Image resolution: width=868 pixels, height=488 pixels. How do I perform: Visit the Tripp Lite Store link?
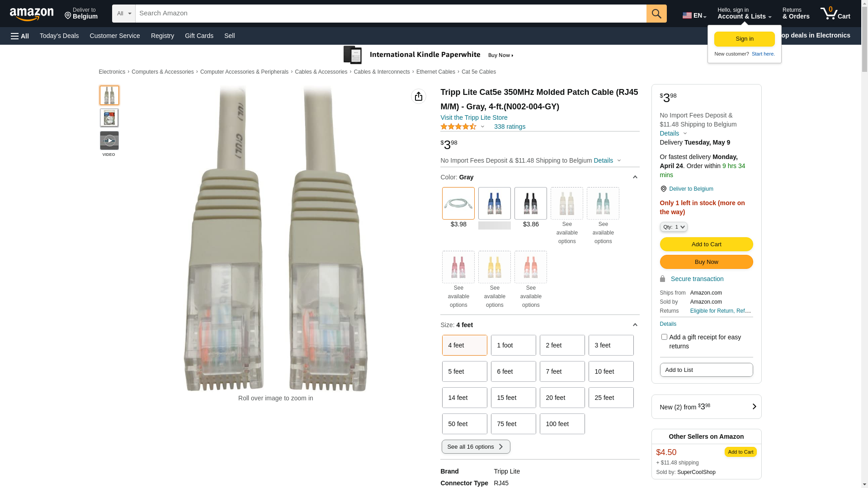pos(474,117)
